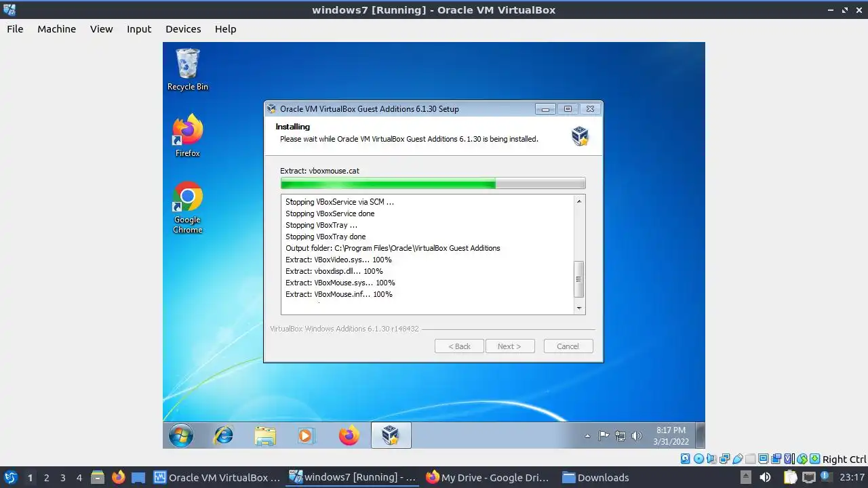Launch Internet Explorer from the Windows taskbar
This screenshot has height=488, width=868.
click(223, 435)
